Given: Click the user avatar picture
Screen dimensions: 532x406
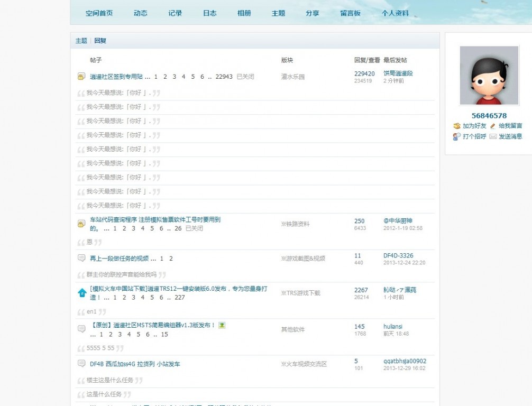Looking at the screenshot, I should point(489,75).
